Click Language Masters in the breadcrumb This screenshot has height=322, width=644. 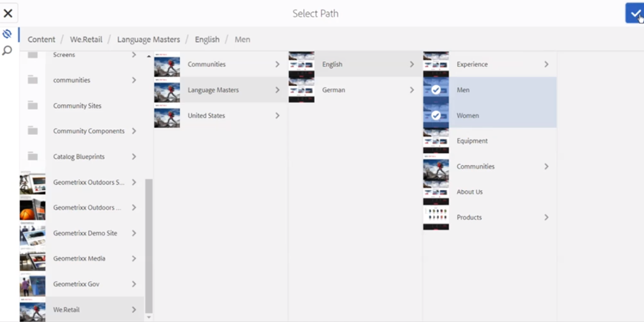coord(148,40)
